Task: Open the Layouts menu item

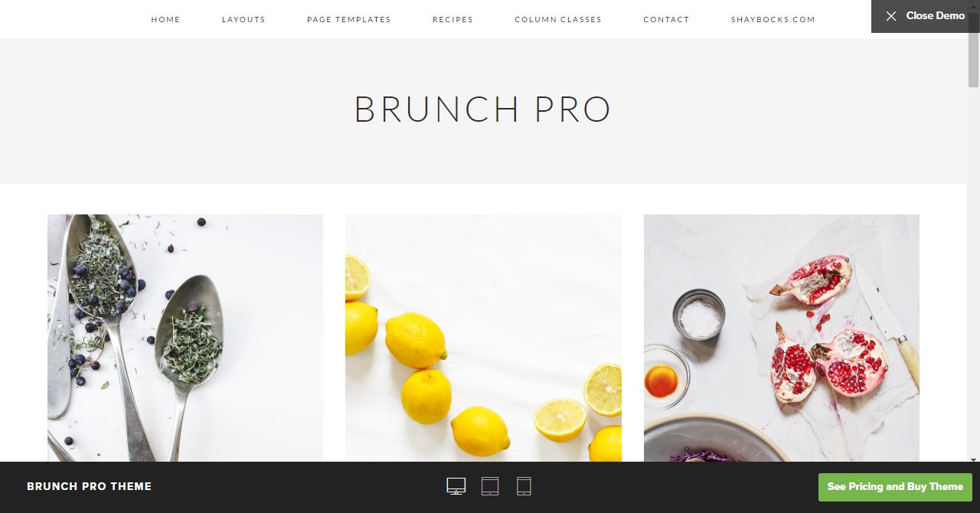Action: click(243, 19)
